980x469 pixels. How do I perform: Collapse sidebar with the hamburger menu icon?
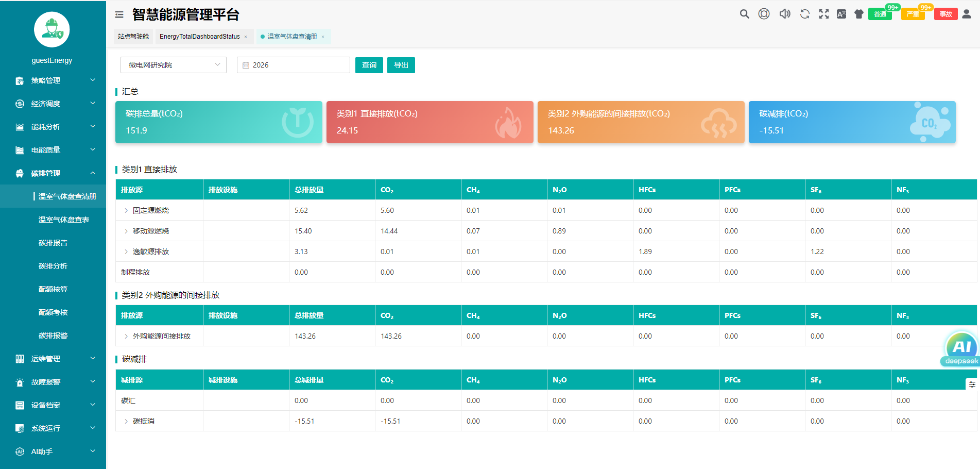coord(119,15)
